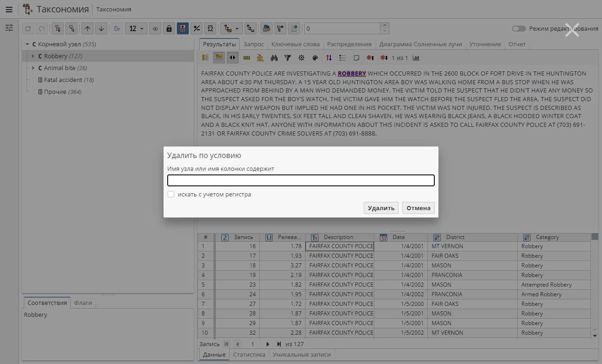
Task: Open the settings sliders sidebar icon
Action: pos(9,28)
